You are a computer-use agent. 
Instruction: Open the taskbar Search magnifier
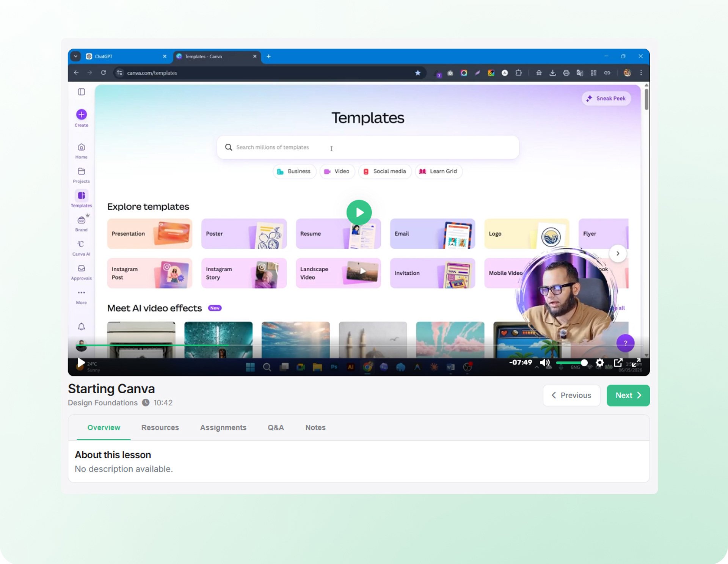click(x=267, y=367)
